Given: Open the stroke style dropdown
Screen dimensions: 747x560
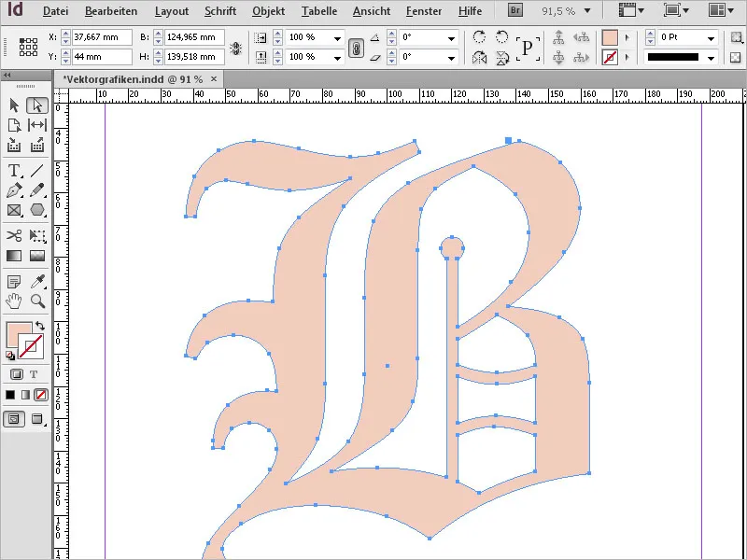Looking at the screenshot, I should (711, 58).
